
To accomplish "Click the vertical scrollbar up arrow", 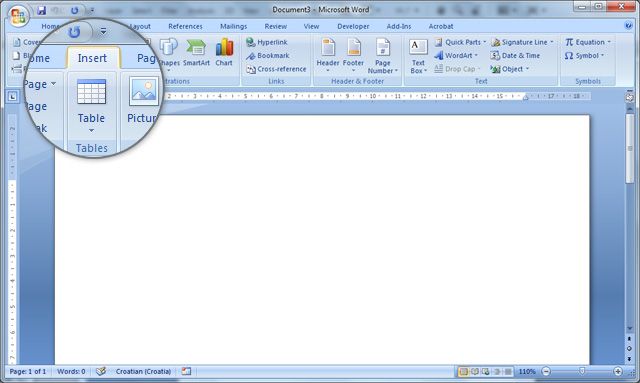I will [630, 109].
